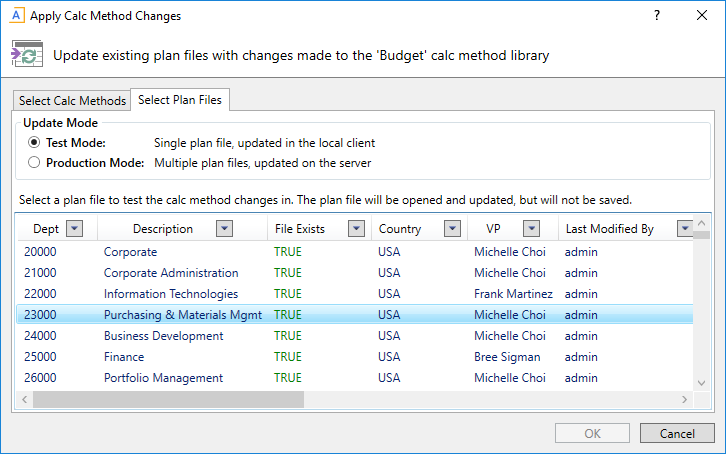Enable Production Mode radio option
The image size is (726, 454).
35,162
